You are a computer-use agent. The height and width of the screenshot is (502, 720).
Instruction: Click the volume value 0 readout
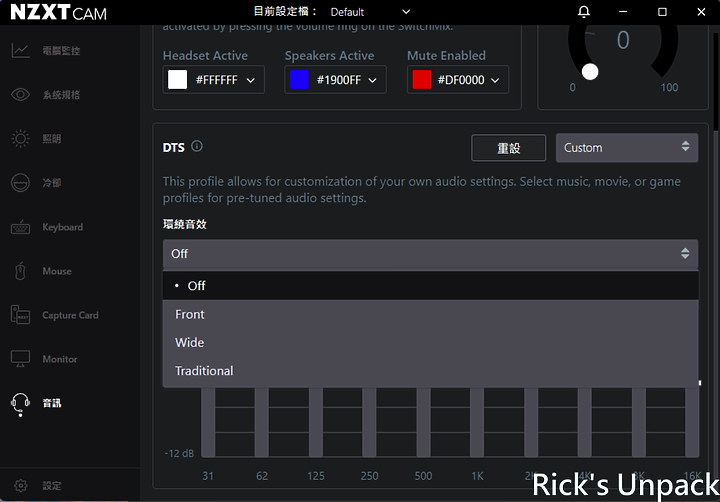[x=623, y=40]
